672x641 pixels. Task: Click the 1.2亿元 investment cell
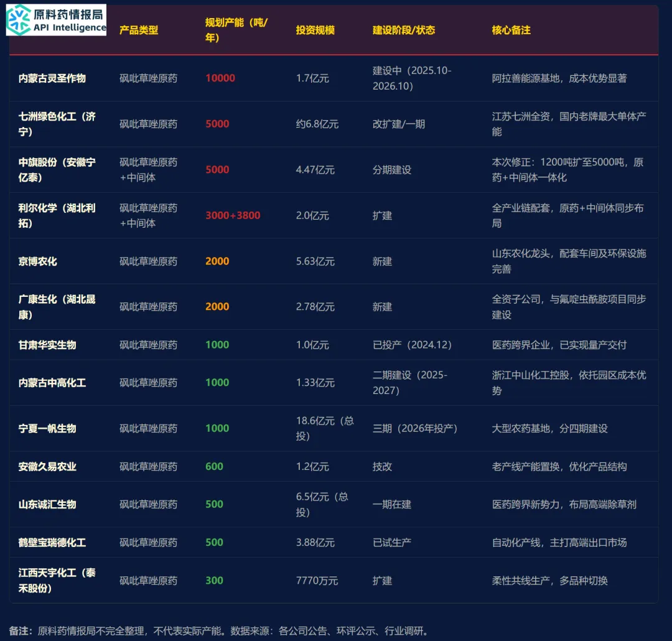[312, 467]
